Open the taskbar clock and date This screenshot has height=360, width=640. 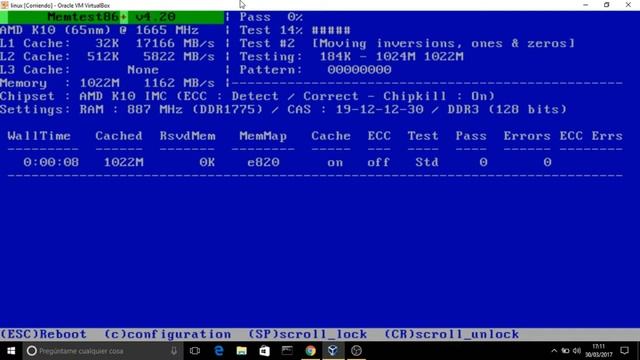(599, 351)
